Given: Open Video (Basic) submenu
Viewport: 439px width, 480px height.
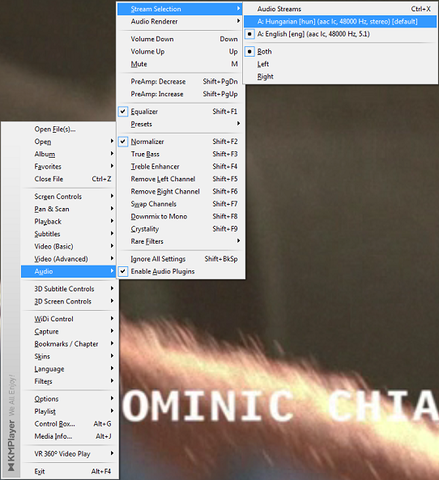Looking at the screenshot, I should (x=68, y=246).
